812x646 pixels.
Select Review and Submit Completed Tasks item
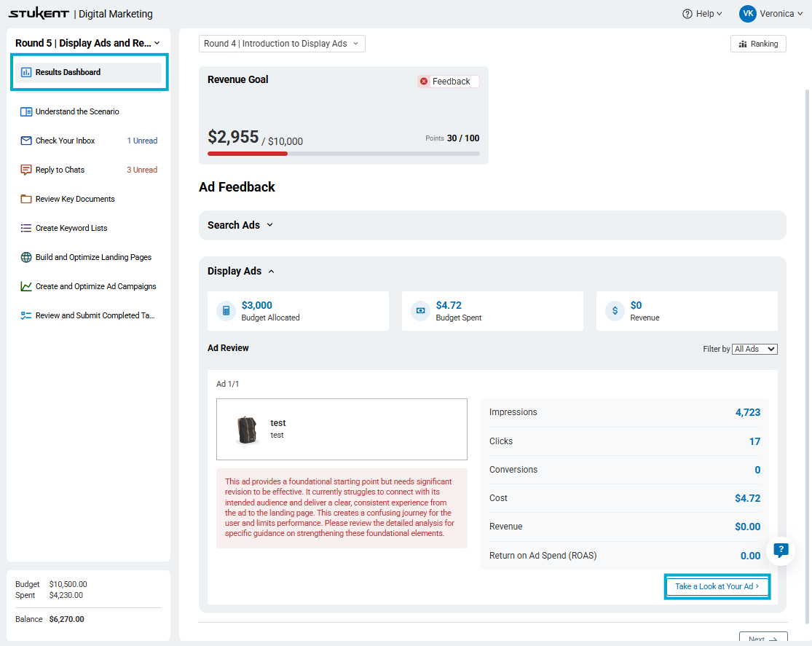[x=88, y=315]
